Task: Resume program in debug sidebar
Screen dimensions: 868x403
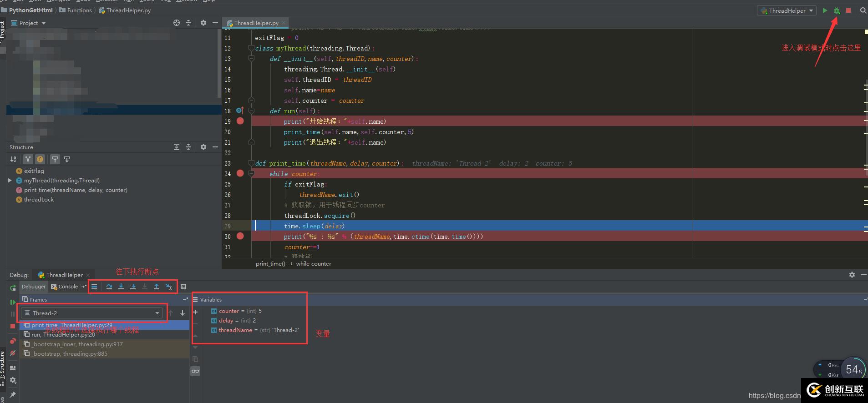Action: pyautogui.click(x=13, y=302)
